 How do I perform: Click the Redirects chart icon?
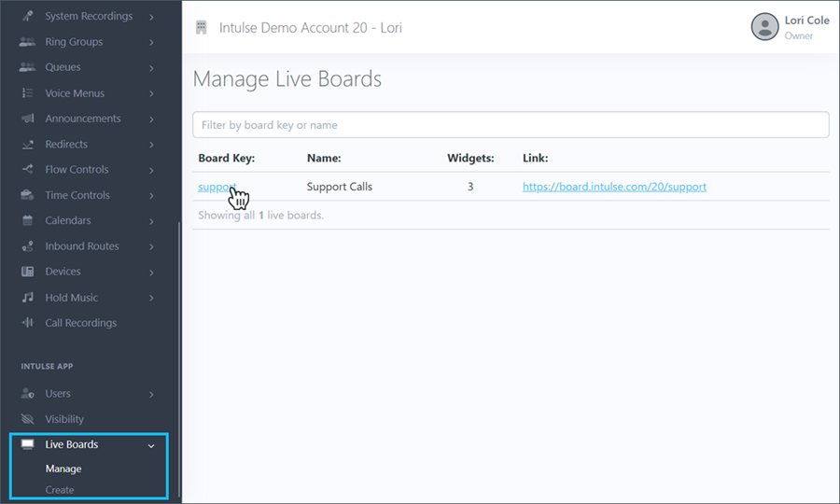coord(27,144)
